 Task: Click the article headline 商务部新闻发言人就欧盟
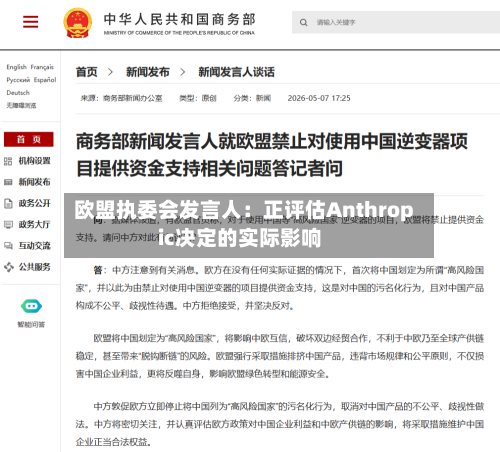pyautogui.click(x=272, y=155)
